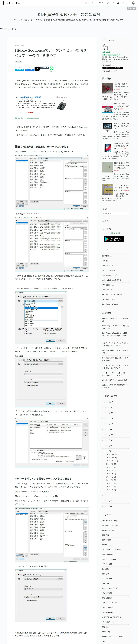Open the 電書ちゃんねる link
The image size is (138, 644).
pos(108,266)
